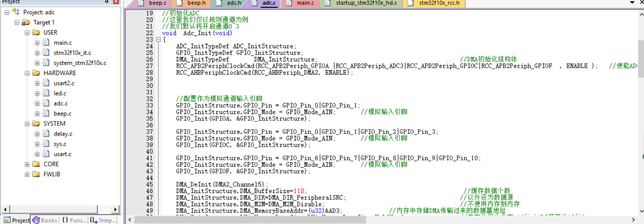Screen dimensions: 644x224
Task: Close the Project panel
Action: (116, 2)
